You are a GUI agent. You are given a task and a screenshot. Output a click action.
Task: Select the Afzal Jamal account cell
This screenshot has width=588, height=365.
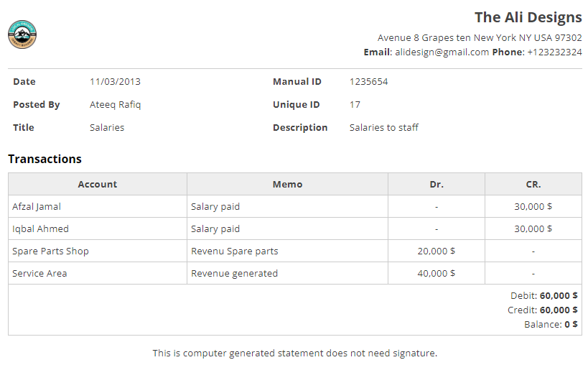[x=37, y=206]
